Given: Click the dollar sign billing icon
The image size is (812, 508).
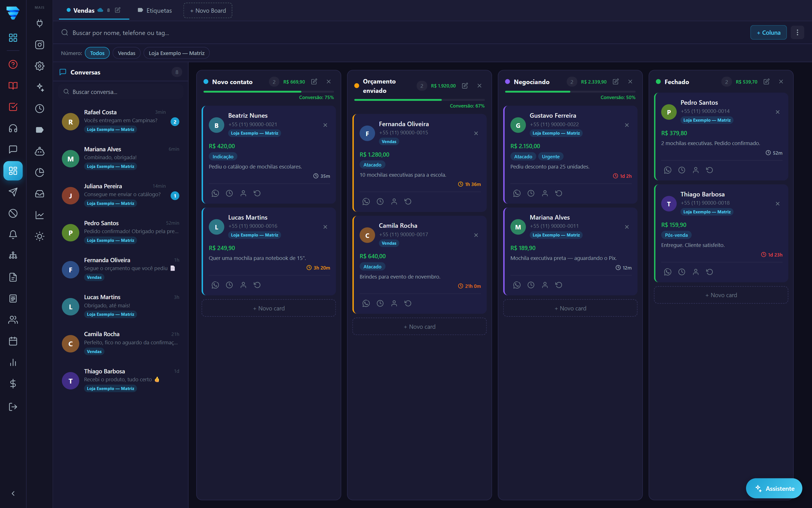Looking at the screenshot, I should pyautogui.click(x=13, y=383).
